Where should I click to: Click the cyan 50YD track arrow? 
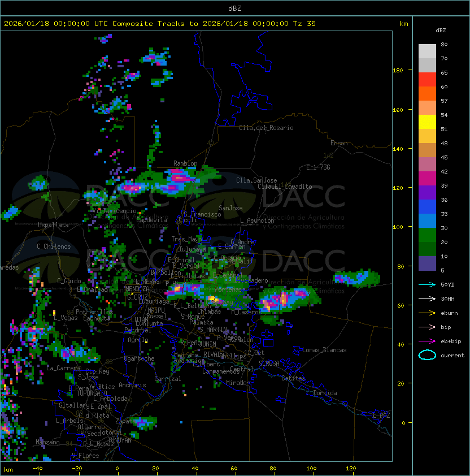[427, 284]
